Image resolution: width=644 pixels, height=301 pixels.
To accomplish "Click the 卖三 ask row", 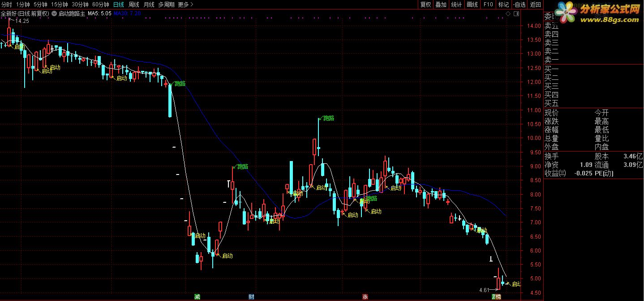I will [x=593, y=43].
